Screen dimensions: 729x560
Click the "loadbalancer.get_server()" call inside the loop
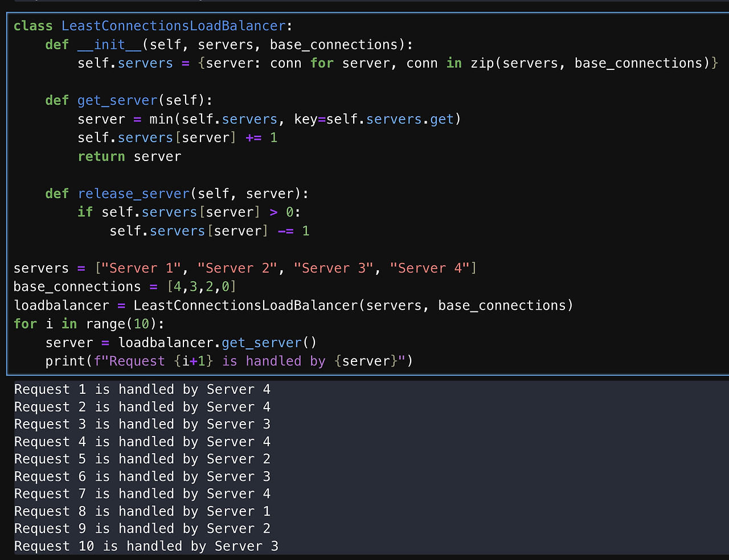pyautogui.click(x=217, y=343)
